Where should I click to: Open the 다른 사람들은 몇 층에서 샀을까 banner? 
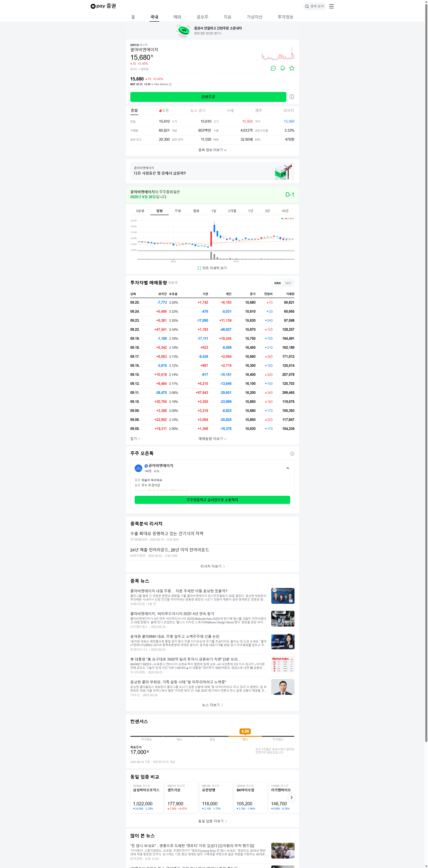[212, 171]
